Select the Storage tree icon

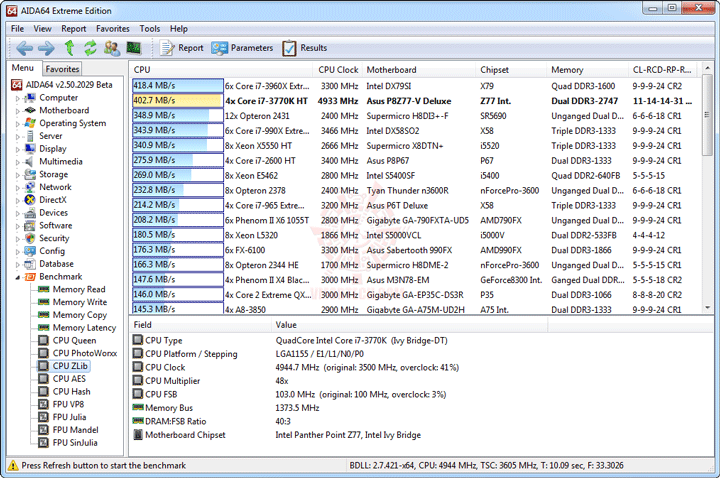[30, 174]
